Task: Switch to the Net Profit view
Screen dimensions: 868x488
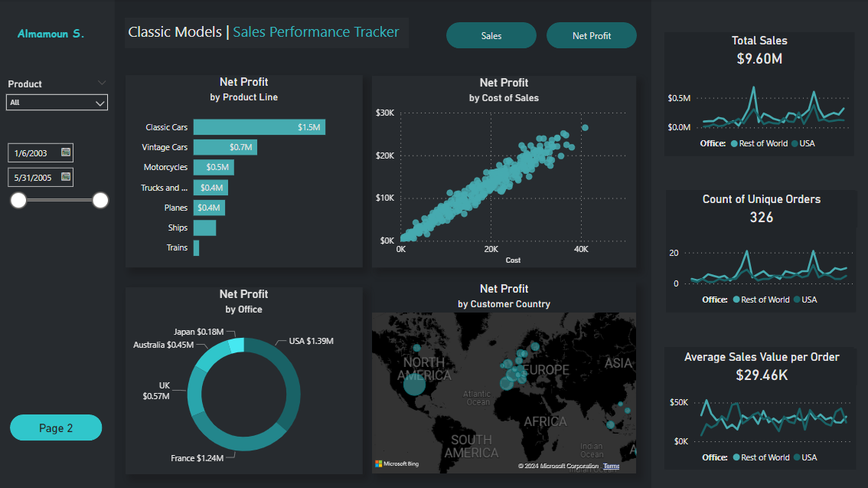Action: [x=591, y=36]
